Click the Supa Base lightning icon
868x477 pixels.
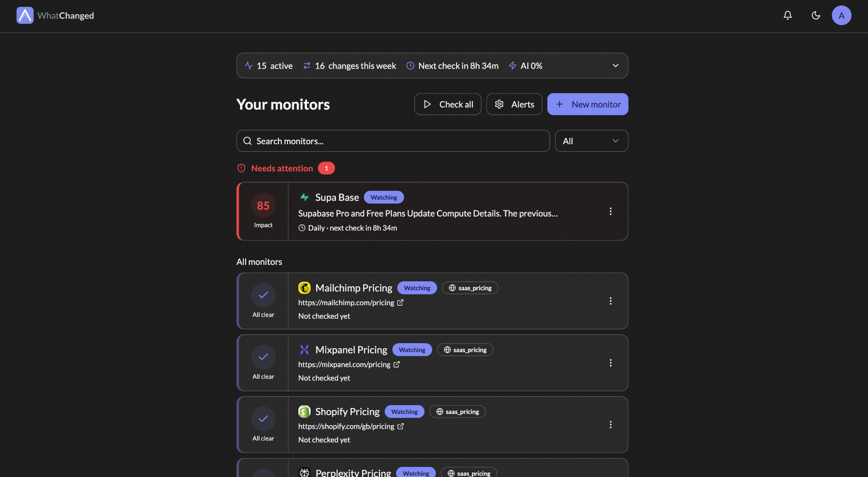[x=304, y=197]
